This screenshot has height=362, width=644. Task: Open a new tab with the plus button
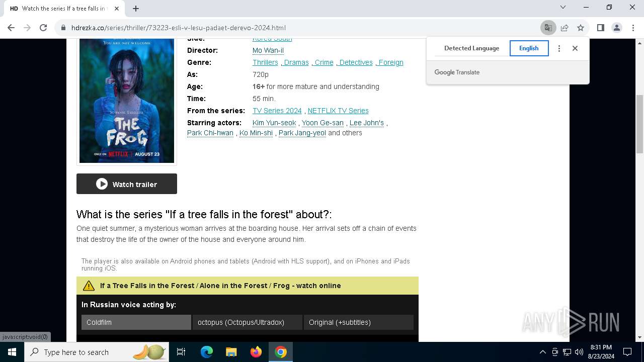pyautogui.click(x=136, y=9)
